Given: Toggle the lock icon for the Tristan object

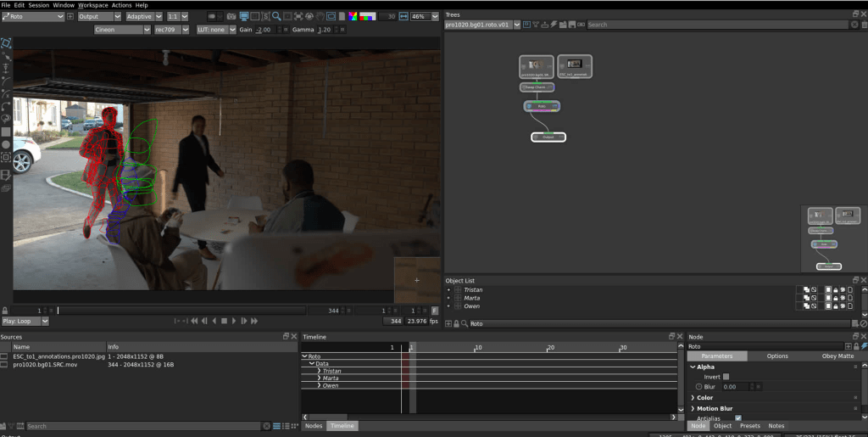Looking at the screenshot, I should click(836, 290).
